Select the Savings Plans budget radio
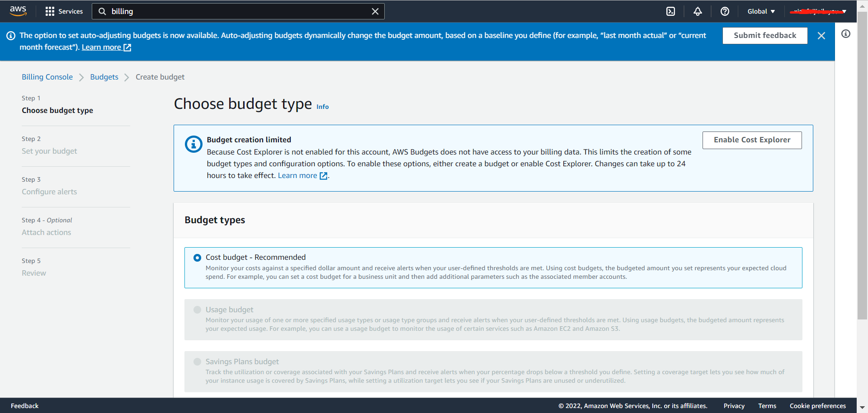 (197, 361)
